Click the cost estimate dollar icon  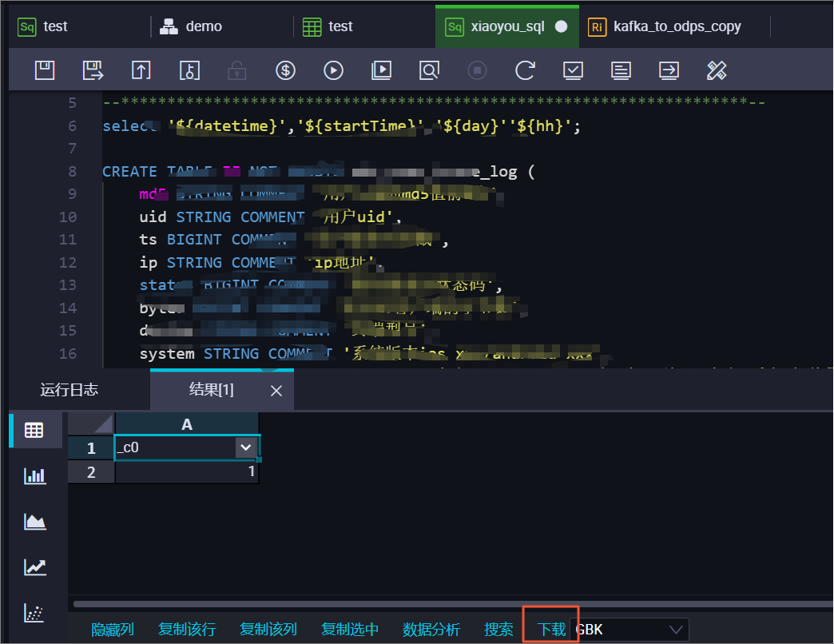pos(285,70)
